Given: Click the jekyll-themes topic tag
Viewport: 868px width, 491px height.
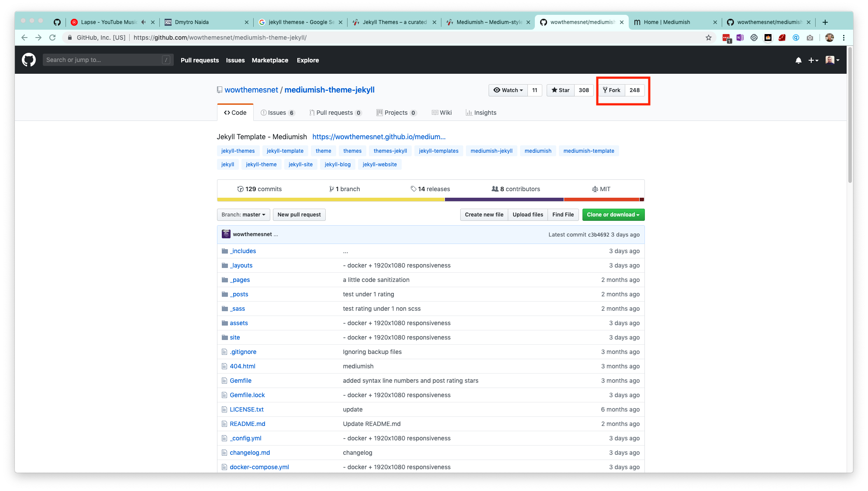Looking at the screenshot, I should (x=238, y=151).
